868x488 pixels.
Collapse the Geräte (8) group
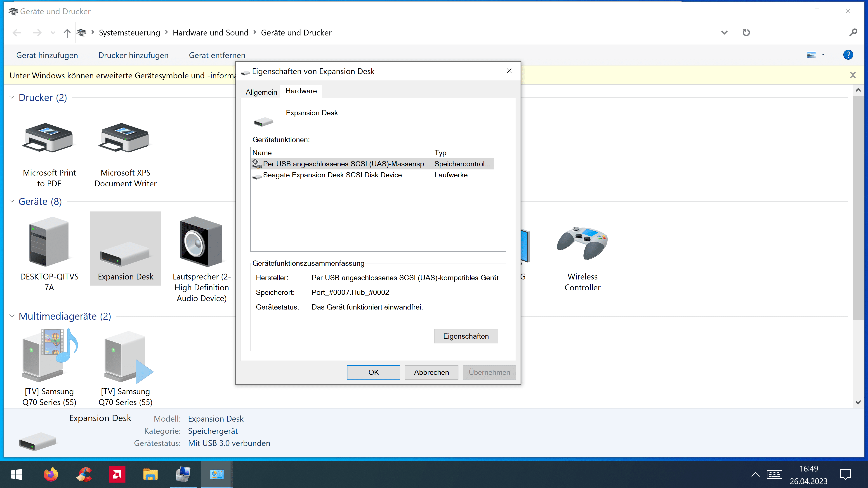(12, 201)
